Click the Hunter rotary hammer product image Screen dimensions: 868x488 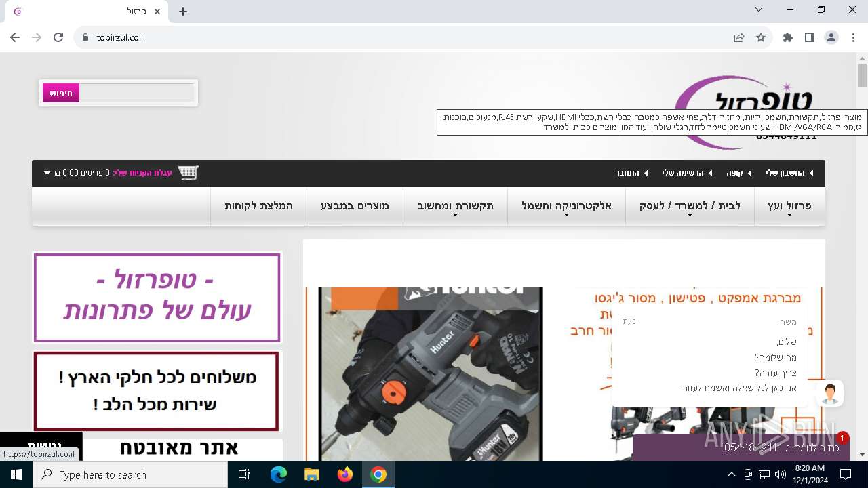point(431,374)
